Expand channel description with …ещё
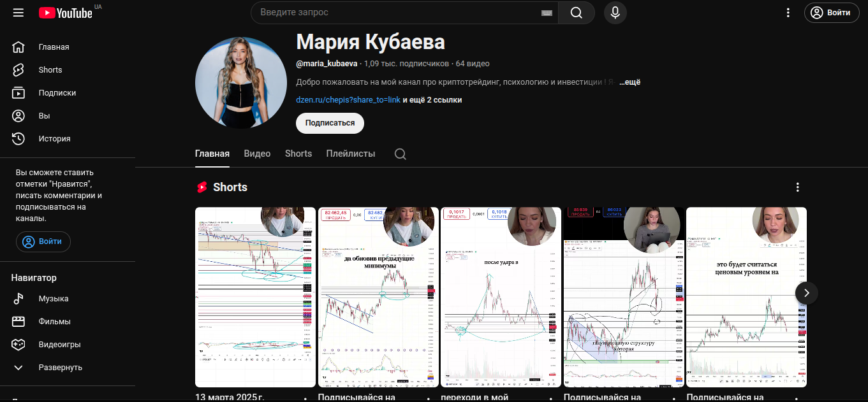The height and width of the screenshot is (402, 868). [x=629, y=82]
